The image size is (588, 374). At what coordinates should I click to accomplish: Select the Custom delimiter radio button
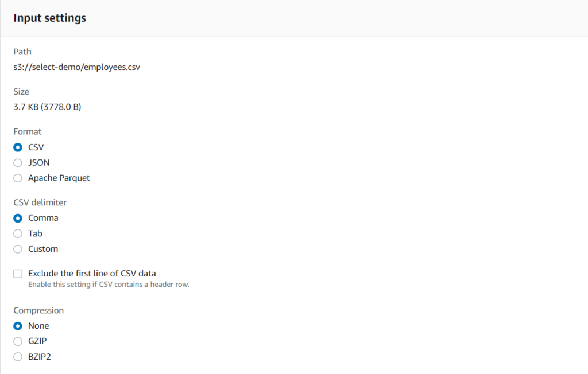coord(18,249)
